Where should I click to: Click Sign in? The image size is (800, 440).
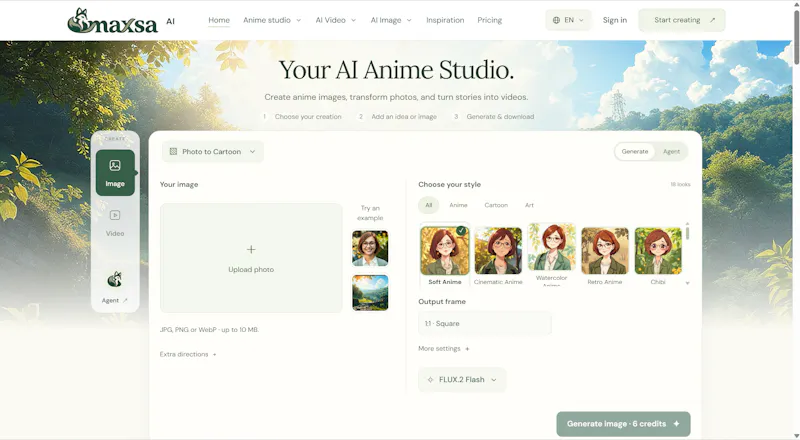614,20
